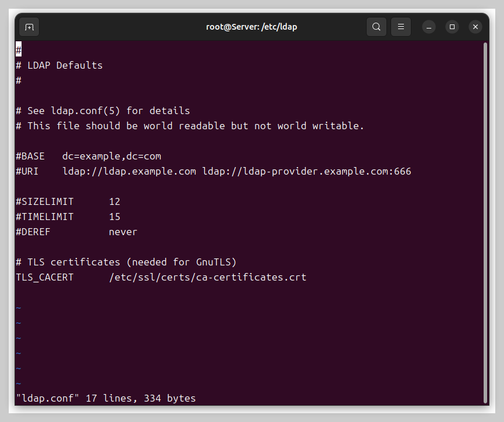Click the #URI keyword

(27, 171)
